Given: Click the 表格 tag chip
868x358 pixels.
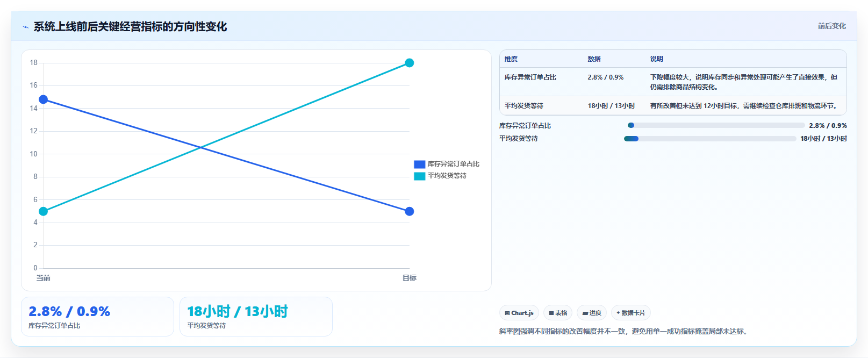Looking at the screenshot, I should click(558, 313).
